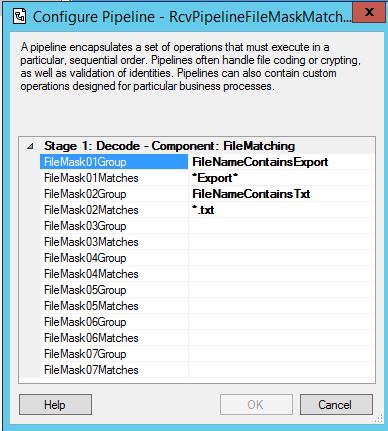The height and width of the screenshot is (431, 388).
Task: Click the empty value for FileMask06Group
Action: coord(282,322)
